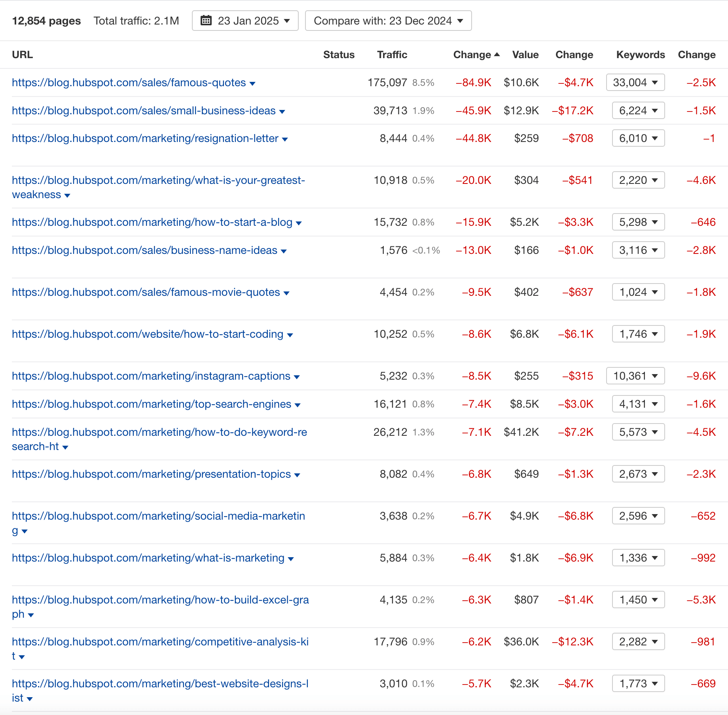
Task: Expand the 5,573 keywords dropdown
Action: 638,432
